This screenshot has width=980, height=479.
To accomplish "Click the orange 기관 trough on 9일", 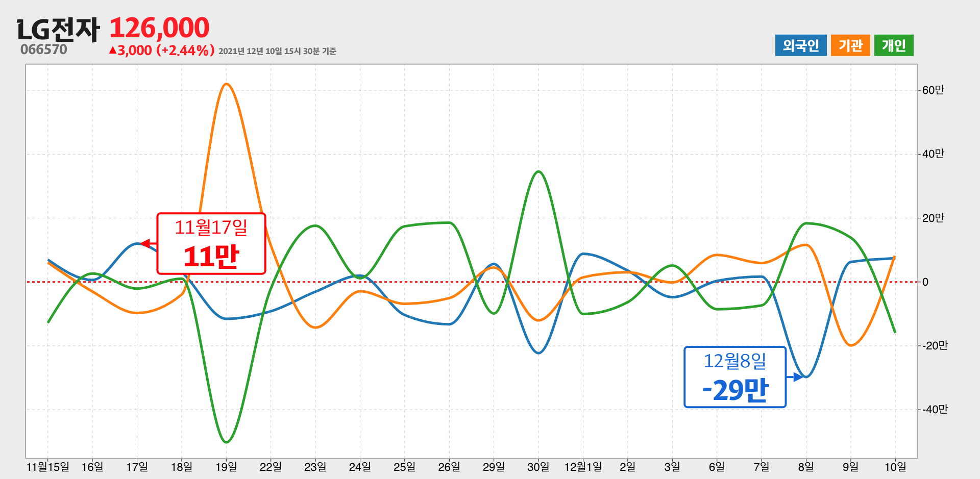I will click(851, 345).
